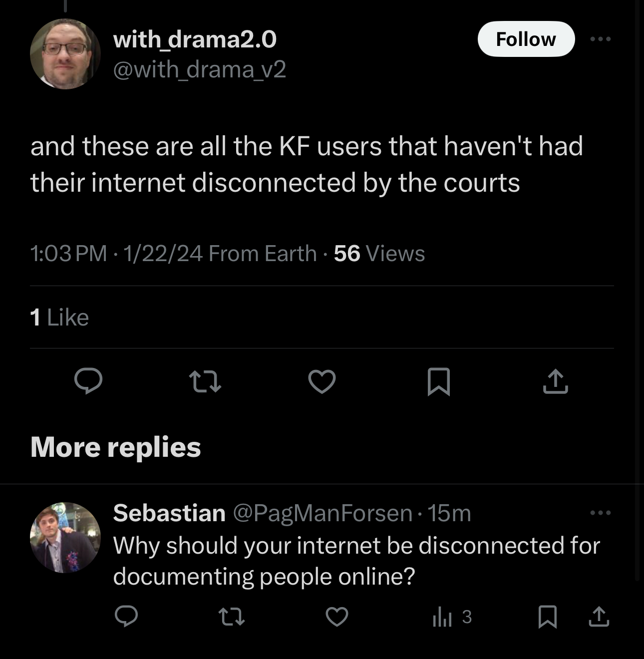Open the @with_drama_v2 handle

tap(200, 69)
